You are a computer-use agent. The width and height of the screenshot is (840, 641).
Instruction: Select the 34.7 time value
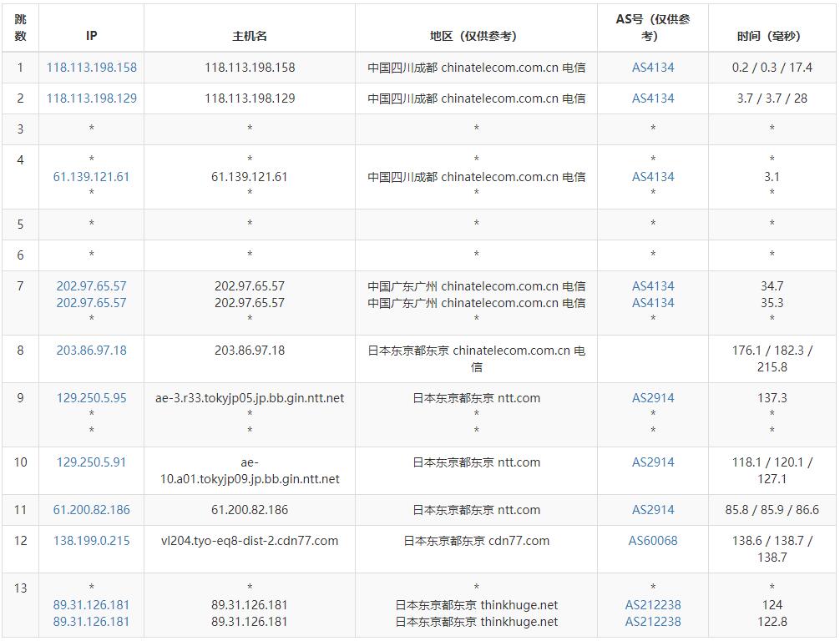(772, 286)
